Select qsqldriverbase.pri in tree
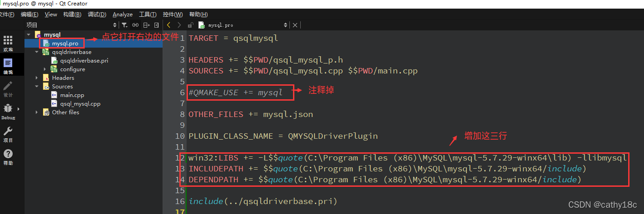 click(x=84, y=61)
